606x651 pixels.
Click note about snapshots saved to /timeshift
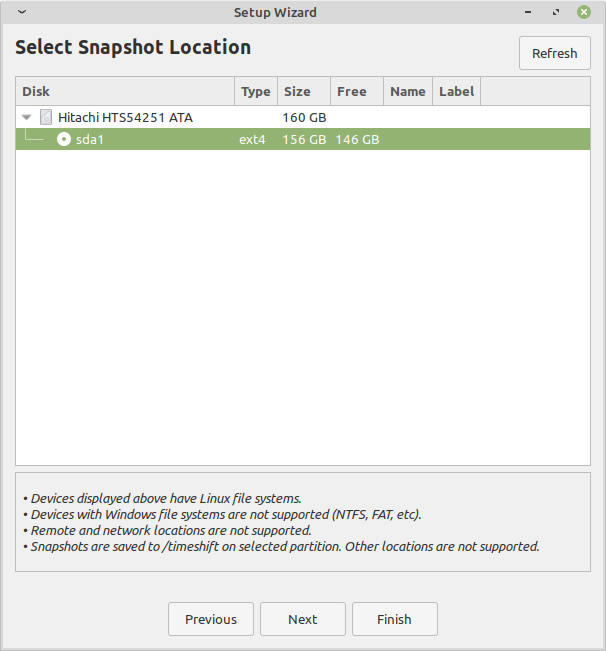[281, 546]
